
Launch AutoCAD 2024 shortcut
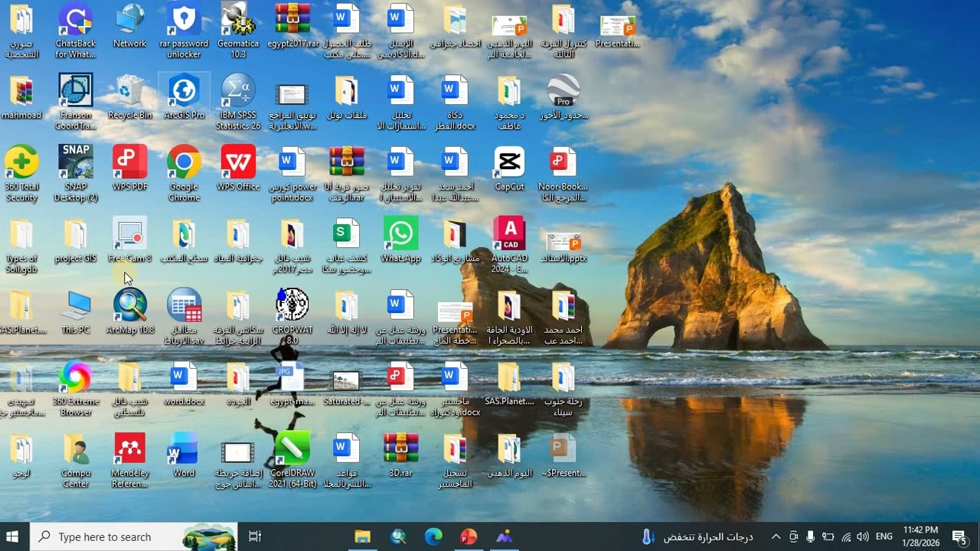(x=509, y=245)
